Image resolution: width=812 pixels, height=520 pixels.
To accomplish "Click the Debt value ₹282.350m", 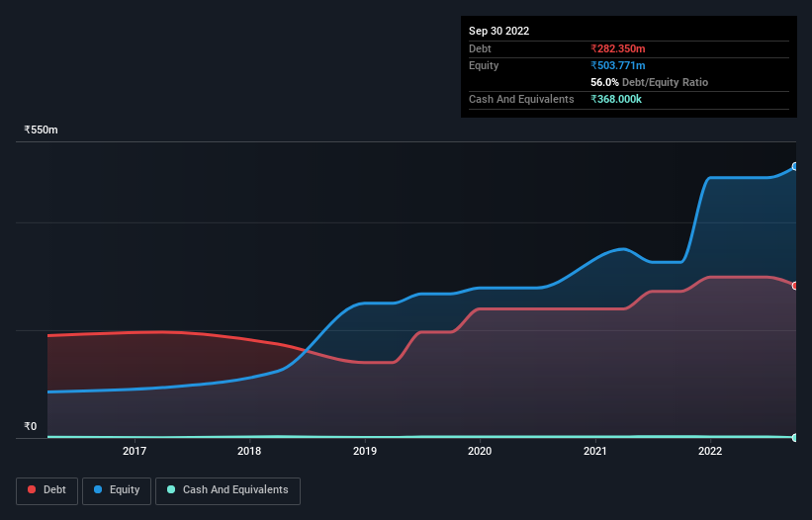I will pyautogui.click(x=618, y=48).
